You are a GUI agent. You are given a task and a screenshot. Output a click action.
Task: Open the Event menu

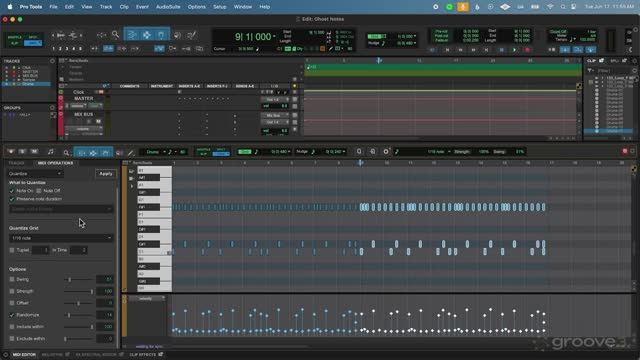click(142, 7)
